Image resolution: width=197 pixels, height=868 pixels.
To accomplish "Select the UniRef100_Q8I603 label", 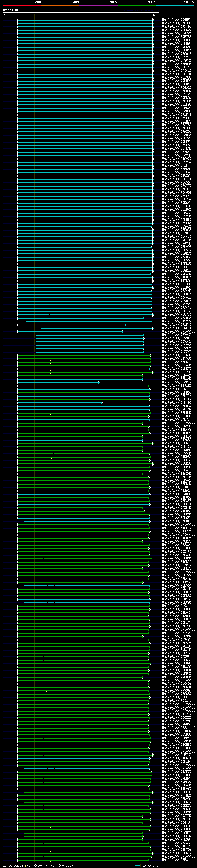I will 177,355.
